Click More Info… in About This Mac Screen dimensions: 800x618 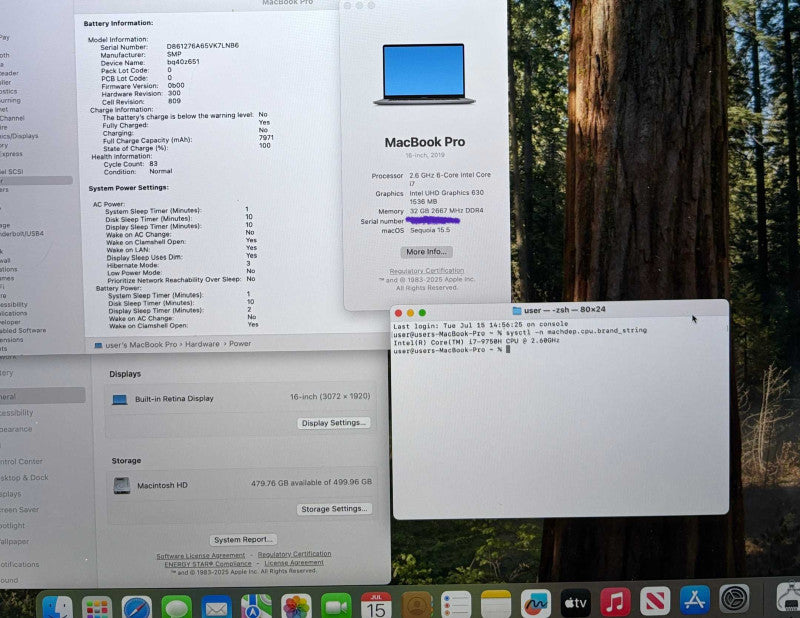[x=426, y=252]
